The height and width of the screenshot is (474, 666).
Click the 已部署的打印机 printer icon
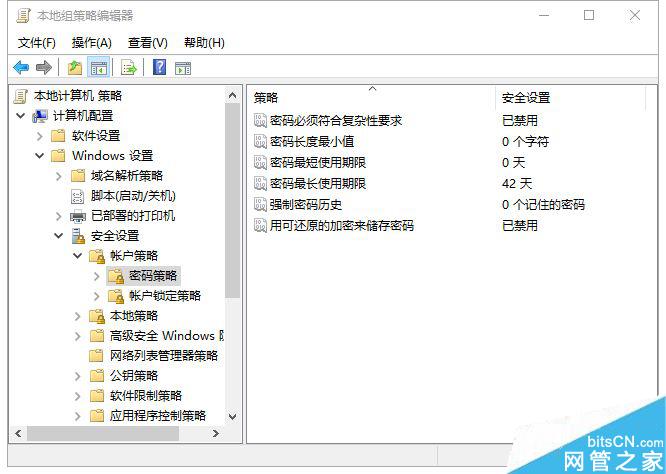(x=78, y=216)
